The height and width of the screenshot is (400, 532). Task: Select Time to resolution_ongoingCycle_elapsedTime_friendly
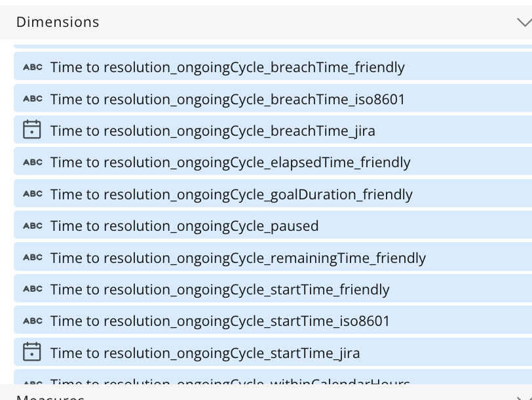[x=273, y=161]
